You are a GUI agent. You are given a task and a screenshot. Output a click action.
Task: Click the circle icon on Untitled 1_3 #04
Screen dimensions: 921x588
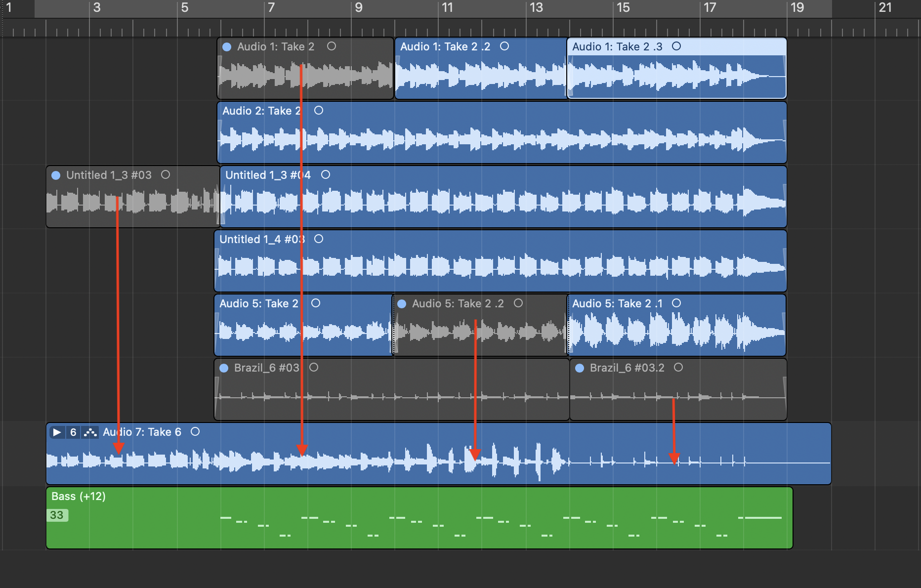coord(326,174)
